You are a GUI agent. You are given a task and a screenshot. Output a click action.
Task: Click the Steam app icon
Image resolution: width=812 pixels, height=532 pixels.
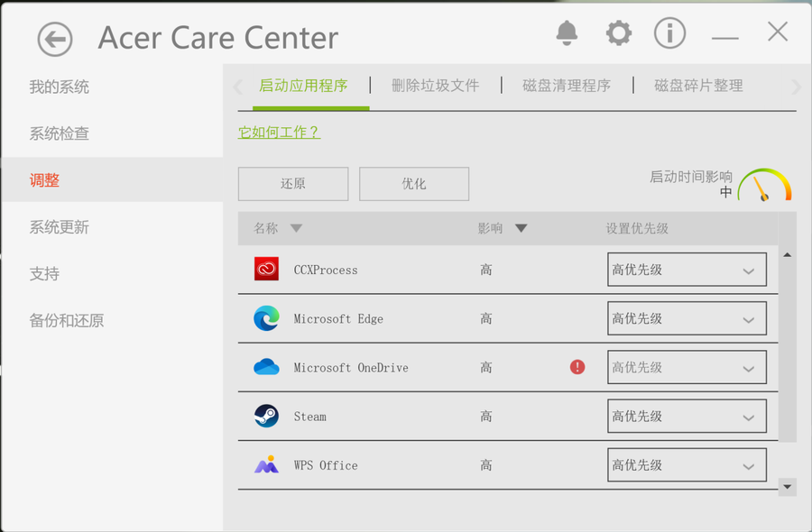266,416
